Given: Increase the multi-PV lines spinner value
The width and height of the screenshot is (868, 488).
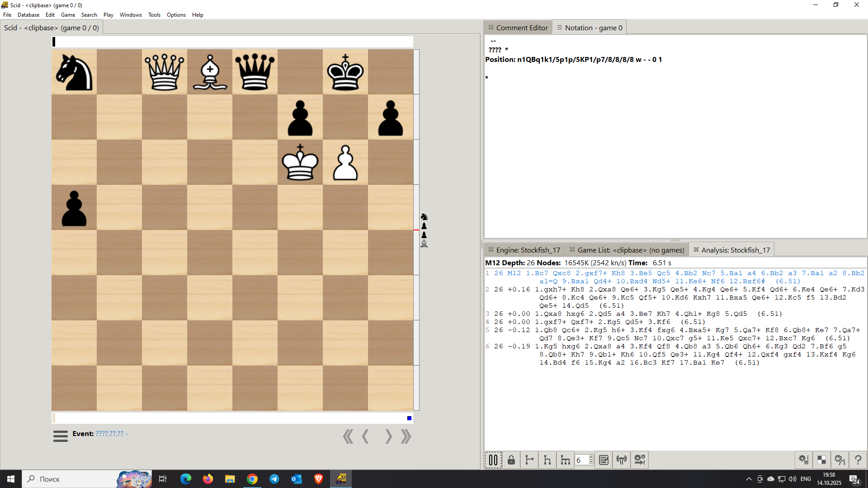Looking at the screenshot, I should (x=591, y=457).
